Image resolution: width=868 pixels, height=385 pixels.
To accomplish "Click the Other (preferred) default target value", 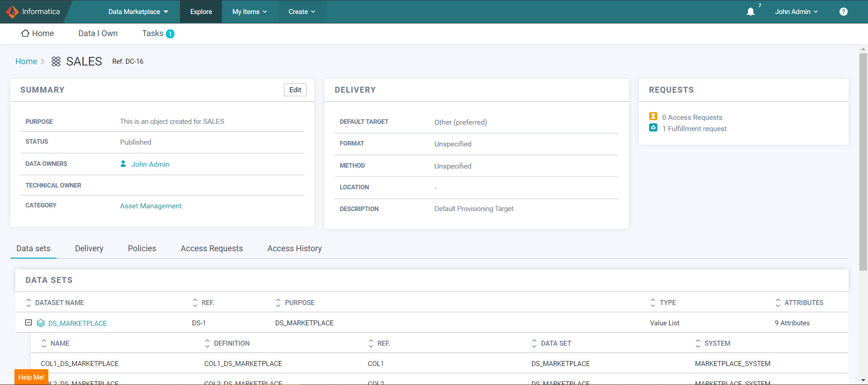I will point(461,122).
